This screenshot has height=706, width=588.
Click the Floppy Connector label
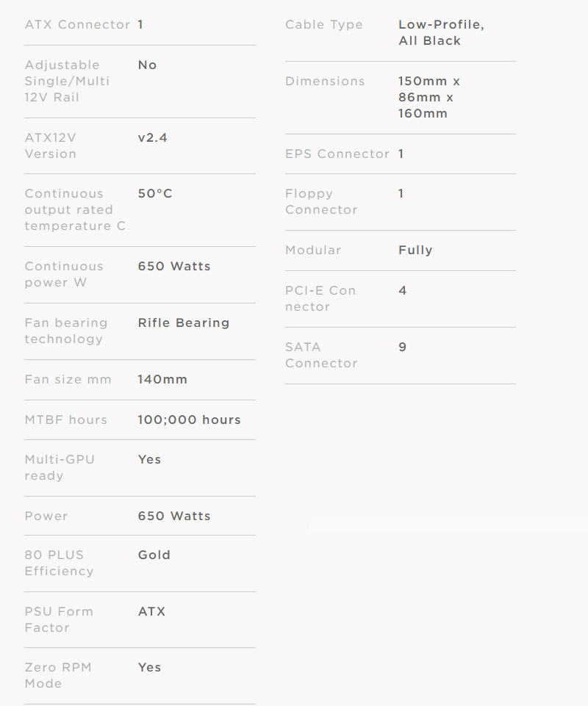(x=321, y=201)
